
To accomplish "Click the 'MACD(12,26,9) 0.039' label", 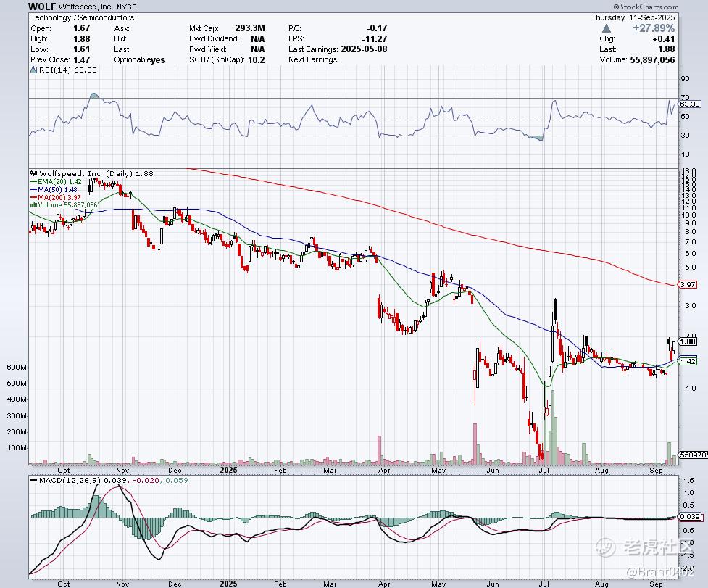I will point(82,480).
